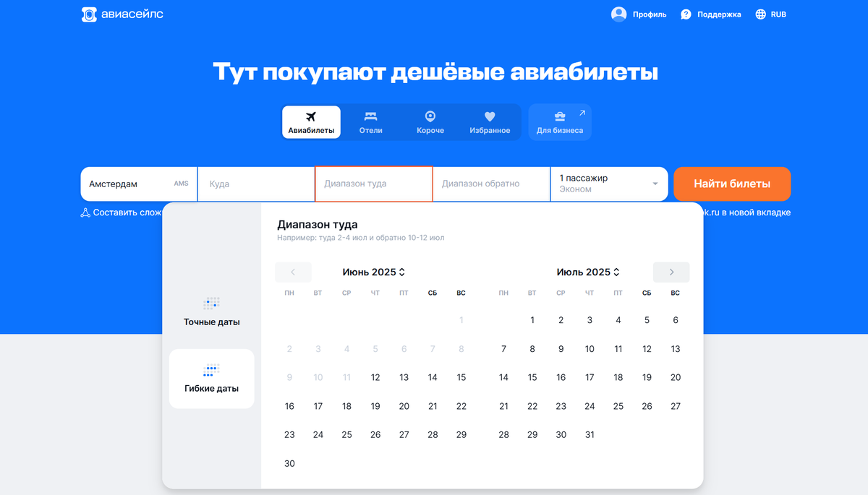The image size is (868, 495).
Task: Select June 30 in calendar
Action: [289, 463]
